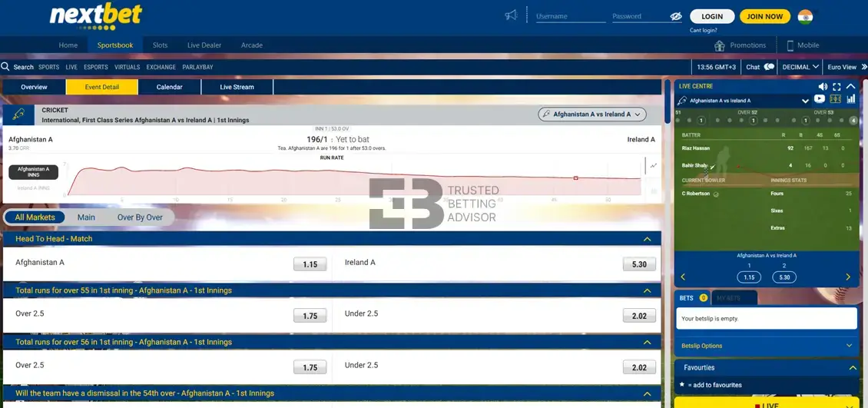Switch Live Centre to pitch view
Viewport: 868px width, 408px height.
click(x=835, y=99)
